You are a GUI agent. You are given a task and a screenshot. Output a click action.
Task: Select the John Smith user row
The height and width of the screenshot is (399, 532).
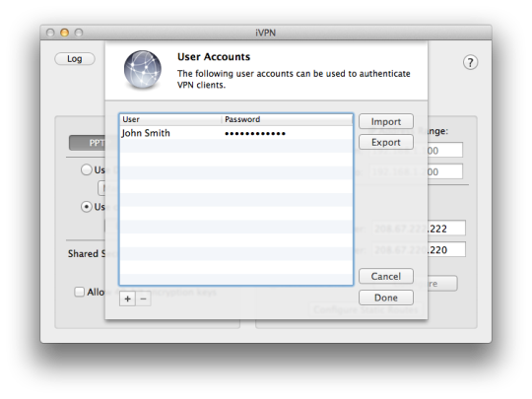click(x=235, y=133)
